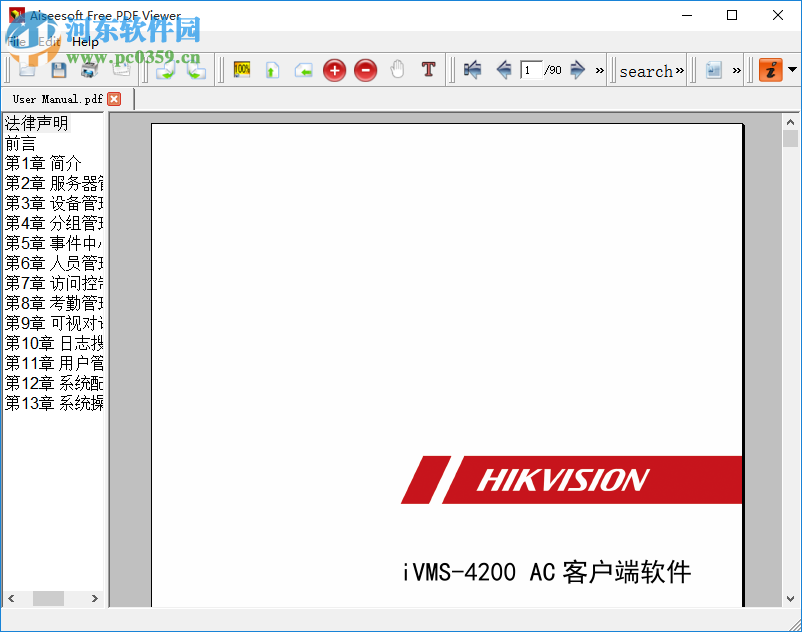Open the page navigation overflow chevron
Screen dimensions: 802x632
point(598,71)
